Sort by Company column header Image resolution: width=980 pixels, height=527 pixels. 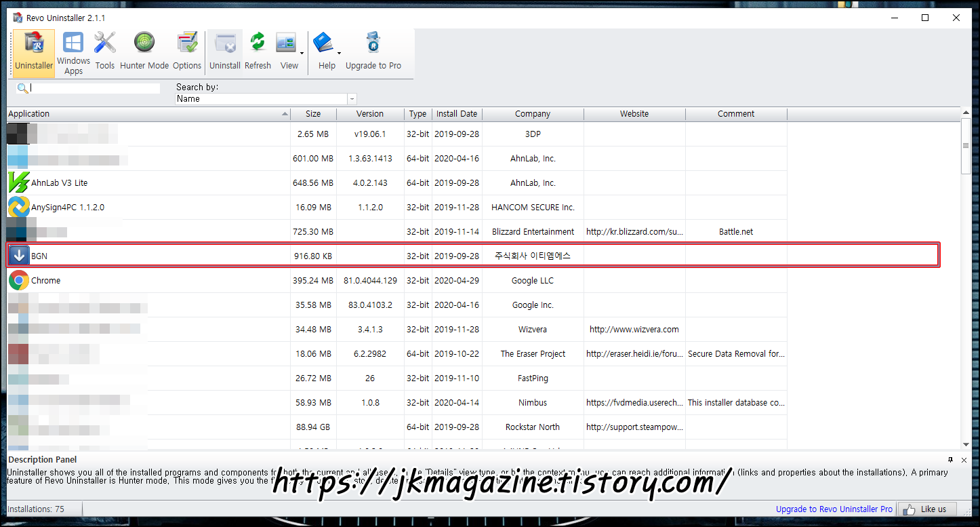[533, 114]
